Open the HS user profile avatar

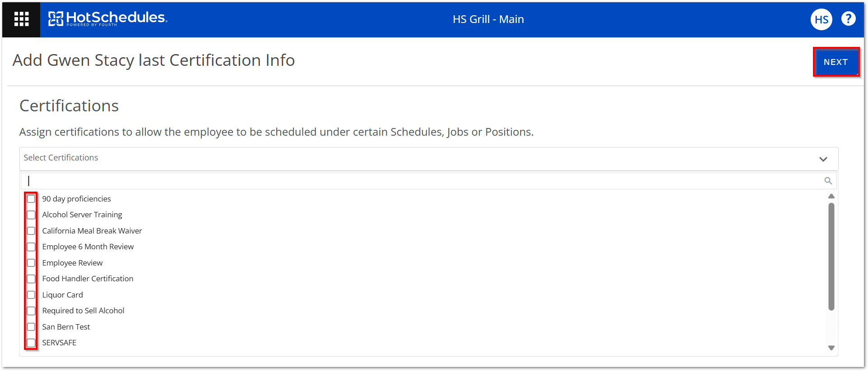coord(821,19)
